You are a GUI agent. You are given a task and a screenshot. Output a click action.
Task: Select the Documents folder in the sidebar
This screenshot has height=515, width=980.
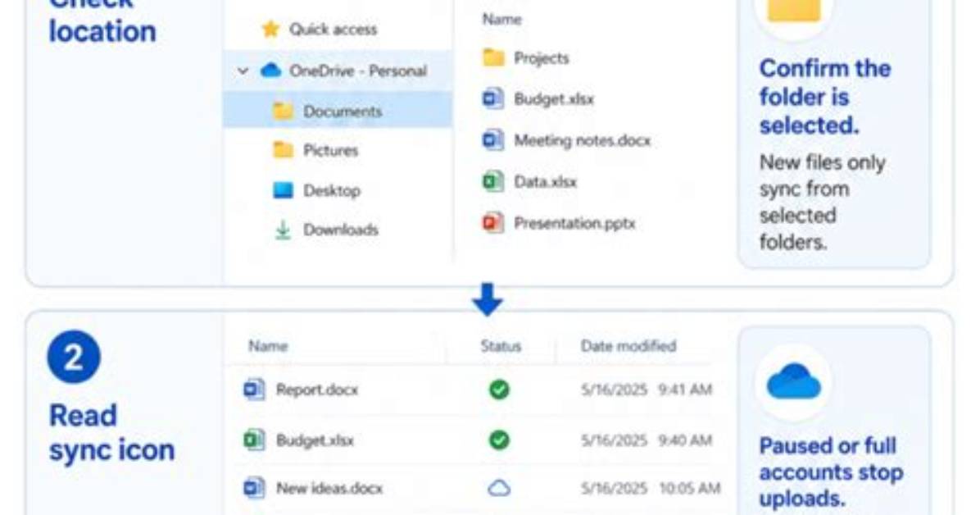[x=338, y=111]
